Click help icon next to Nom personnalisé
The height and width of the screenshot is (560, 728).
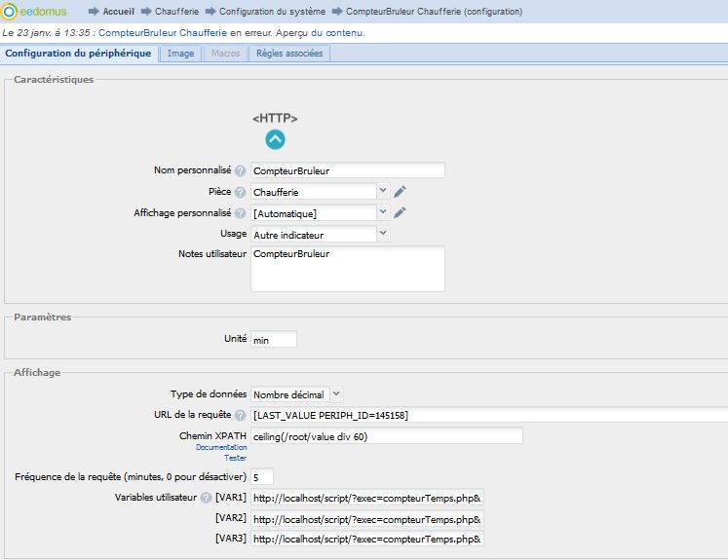[240, 171]
